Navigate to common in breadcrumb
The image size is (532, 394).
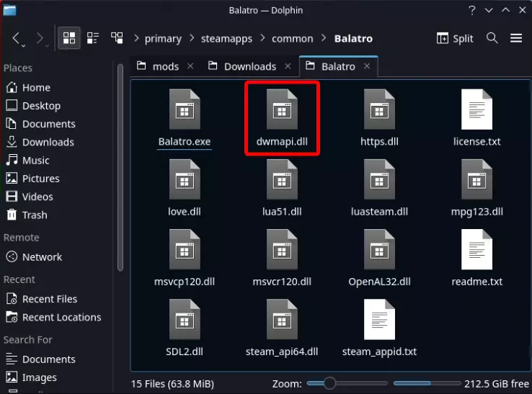(293, 39)
